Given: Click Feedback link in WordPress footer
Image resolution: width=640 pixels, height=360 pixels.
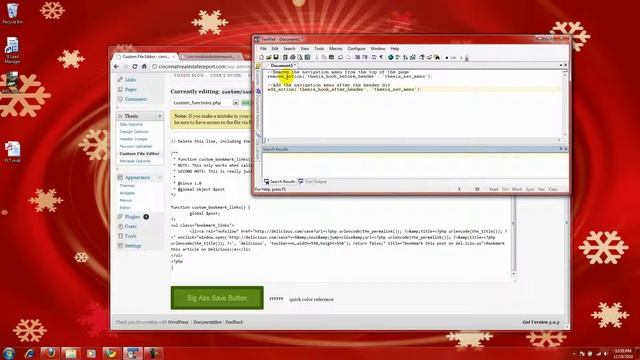Looking at the screenshot, I should [x=234, y=322].
